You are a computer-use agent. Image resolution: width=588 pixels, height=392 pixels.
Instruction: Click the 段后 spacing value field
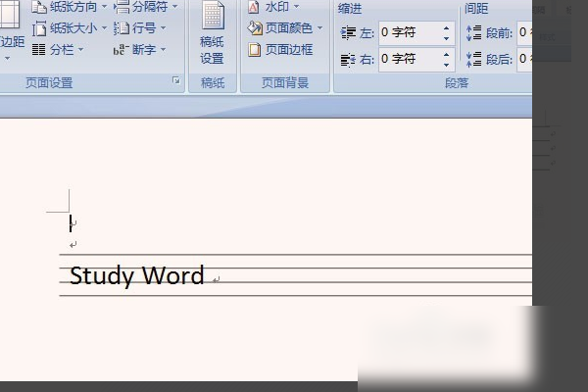pyautogui.click(x=524, y=59)
